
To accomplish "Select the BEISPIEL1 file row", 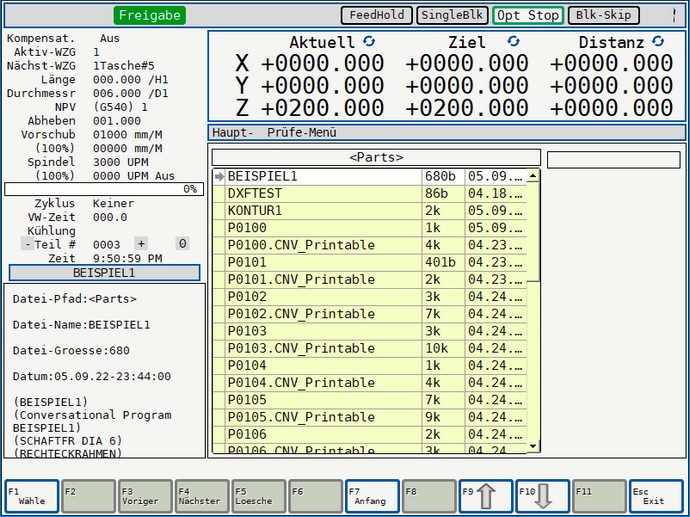I will pos(370,176).
